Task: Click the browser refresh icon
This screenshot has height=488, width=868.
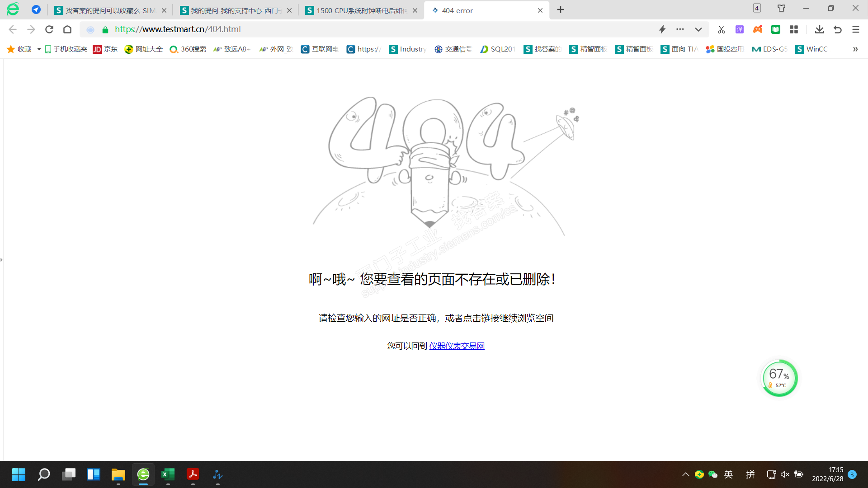Action: point(49,29)
